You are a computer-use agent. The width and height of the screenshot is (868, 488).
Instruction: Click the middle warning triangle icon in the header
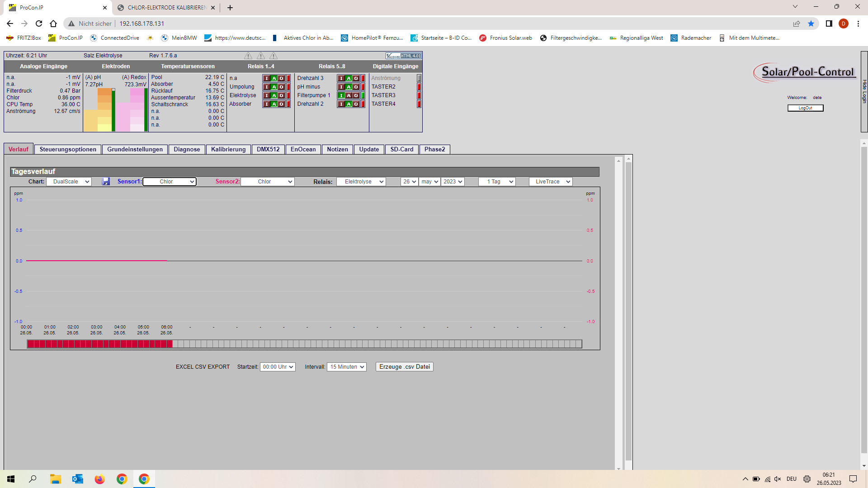tap(261, 56)
